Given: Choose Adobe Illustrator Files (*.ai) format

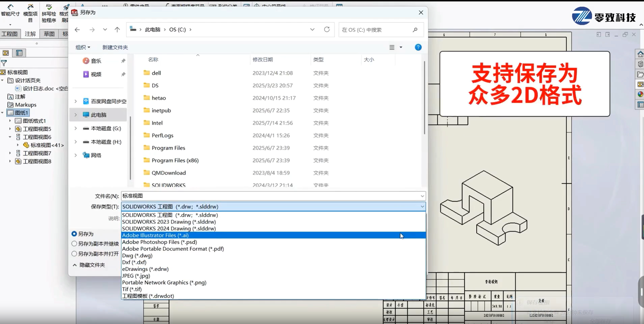Looking at the screenshot, I should [273, 235].
